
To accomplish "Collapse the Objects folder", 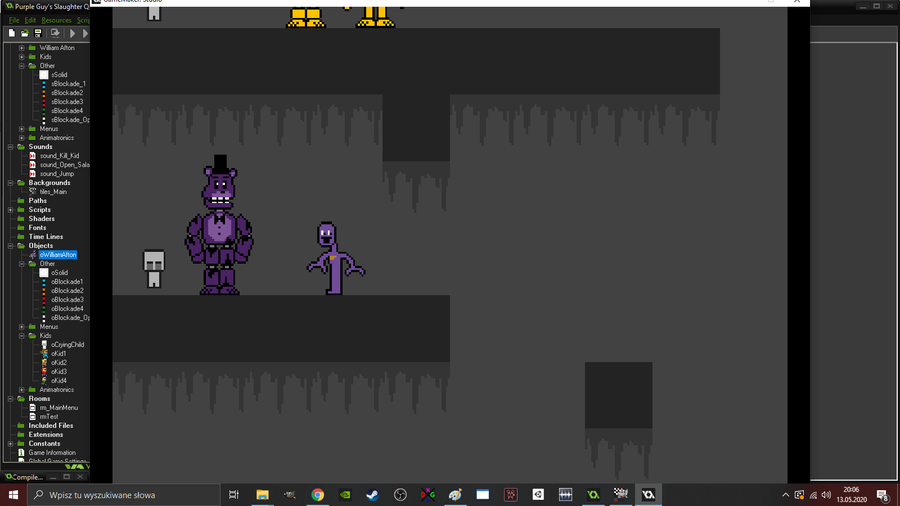I will pyautogui.click(x=10, y=246).
